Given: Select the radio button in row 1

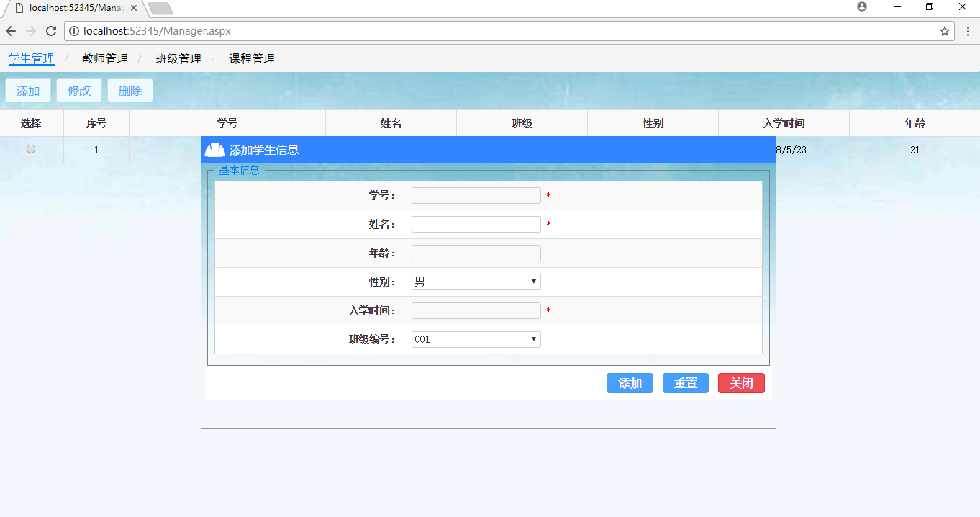Looking at the screenshot, I should [x=31, y=149].
